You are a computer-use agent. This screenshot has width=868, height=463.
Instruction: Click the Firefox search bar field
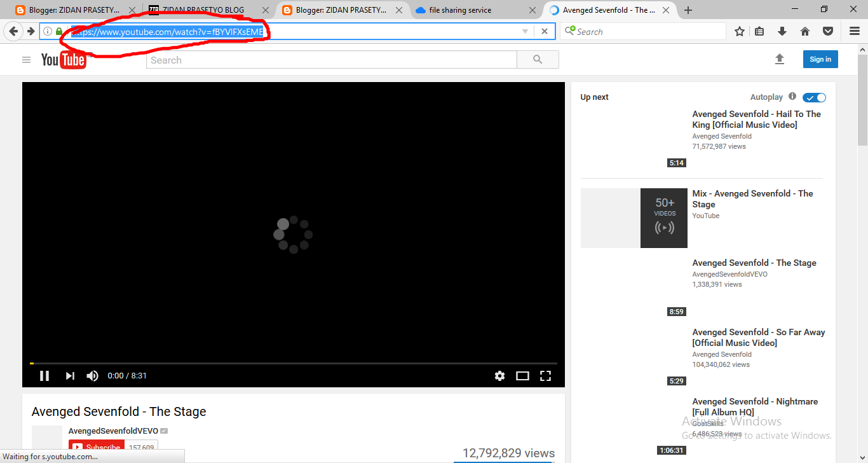(x=643, y=31)
